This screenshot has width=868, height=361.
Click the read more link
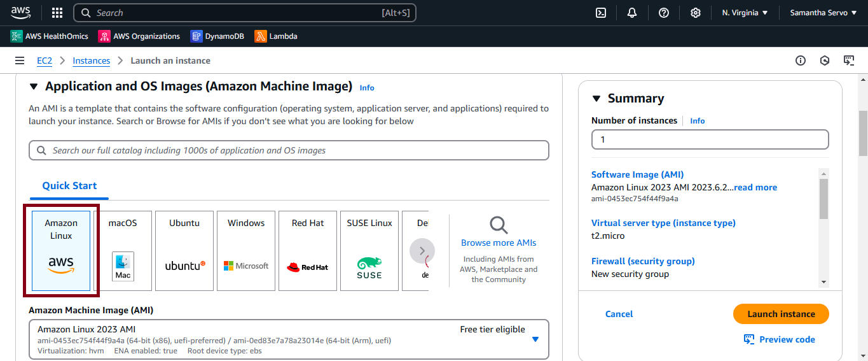(x=755, y=187)
